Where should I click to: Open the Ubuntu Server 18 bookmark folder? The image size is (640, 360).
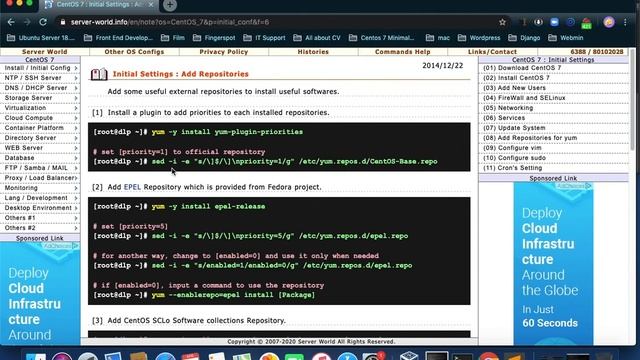coord(41,38)
